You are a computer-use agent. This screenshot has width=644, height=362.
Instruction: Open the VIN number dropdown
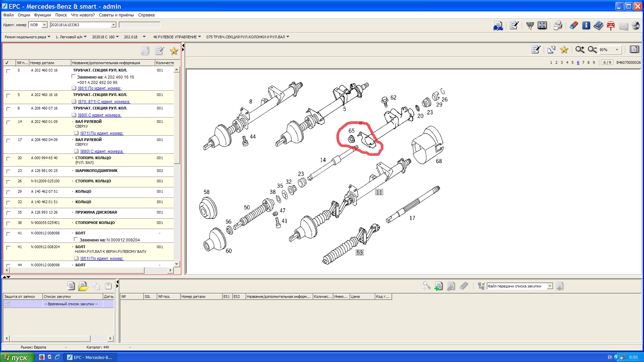(113, 25)
